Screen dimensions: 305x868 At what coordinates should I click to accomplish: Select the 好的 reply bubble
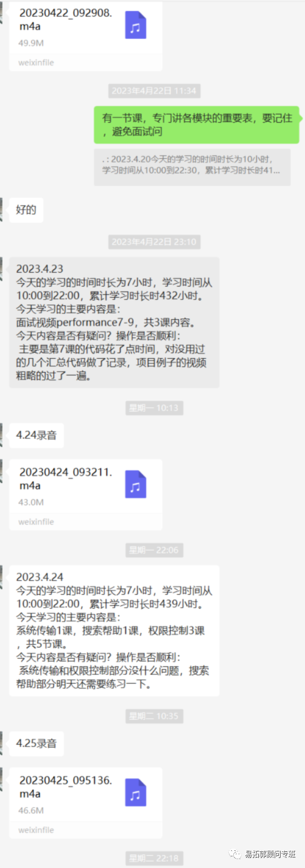[26, 210]
